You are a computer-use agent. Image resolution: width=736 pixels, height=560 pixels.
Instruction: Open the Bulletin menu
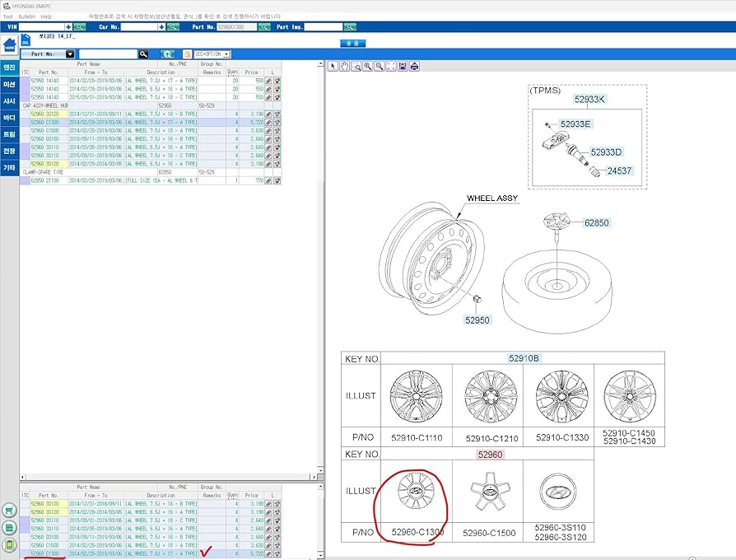coord(26,16)
